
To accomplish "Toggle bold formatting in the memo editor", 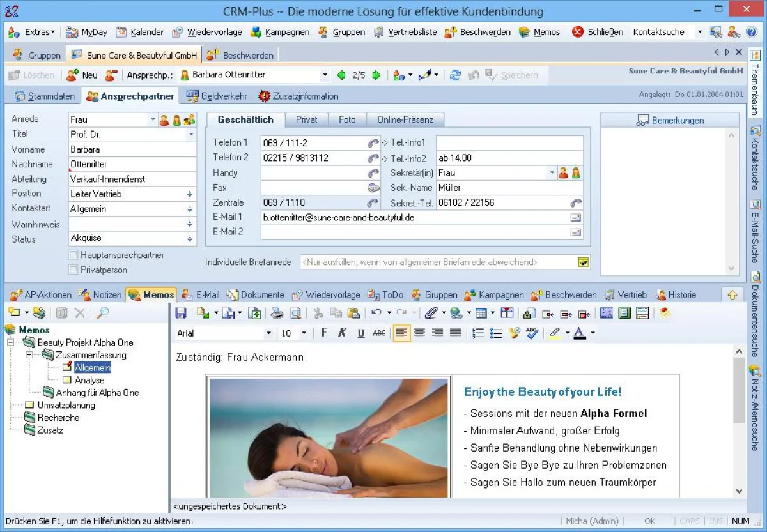I will [323, 333].
